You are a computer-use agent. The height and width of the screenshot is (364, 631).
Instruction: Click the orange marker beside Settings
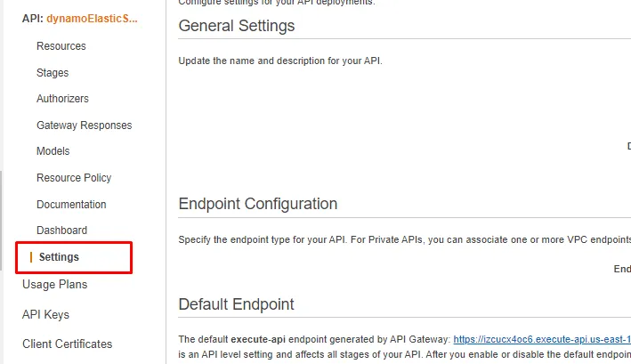31,257
